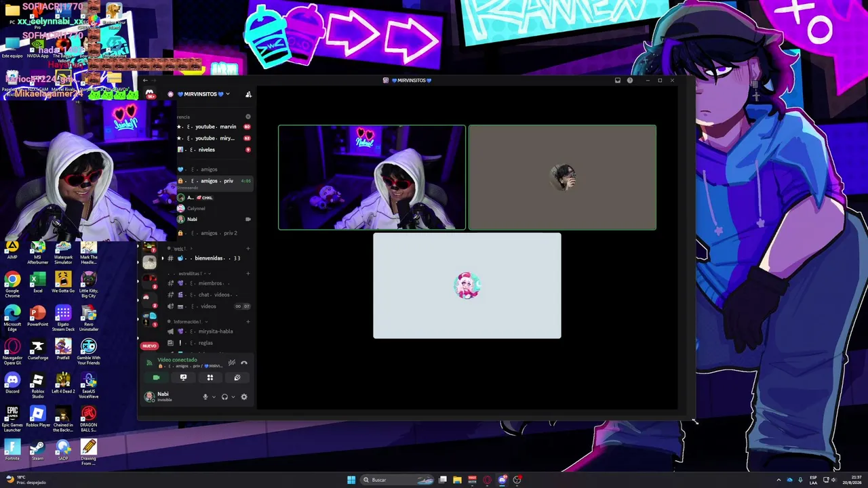Join the amigos voice channel
Image resolution: width=868 pixels, height=488 pixels.
pos(214,169)
